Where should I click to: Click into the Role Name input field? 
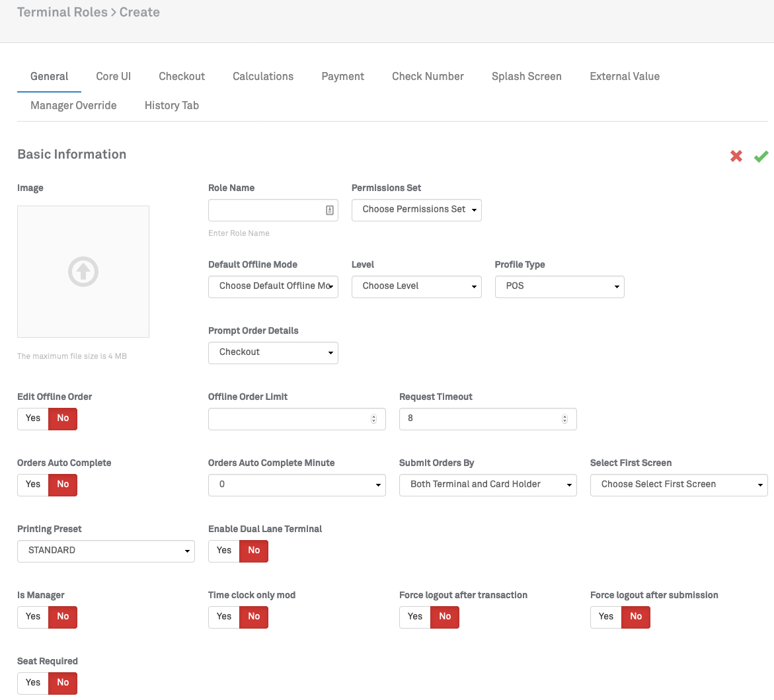pos(266,210)
